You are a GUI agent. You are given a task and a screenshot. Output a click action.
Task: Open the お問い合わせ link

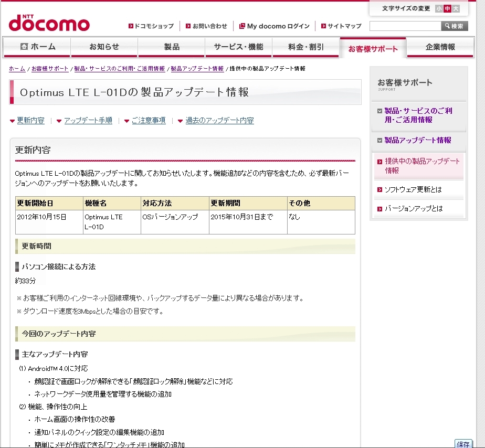point(210,26)
